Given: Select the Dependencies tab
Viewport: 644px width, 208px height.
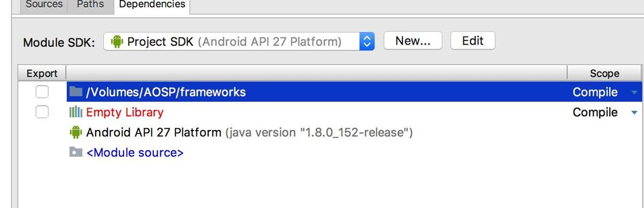Looking at the screenshot, I should 152,5.
